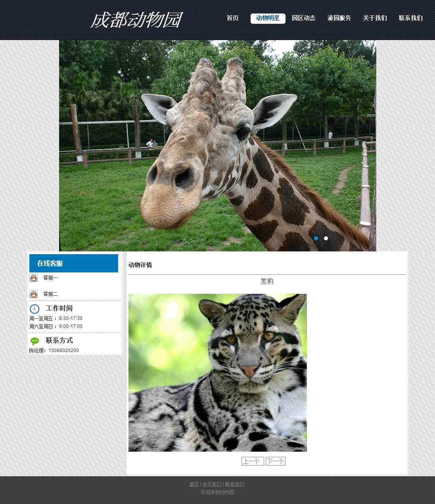
Task: Click the 首页 link in the footer
Action: (x=194, y=484)
